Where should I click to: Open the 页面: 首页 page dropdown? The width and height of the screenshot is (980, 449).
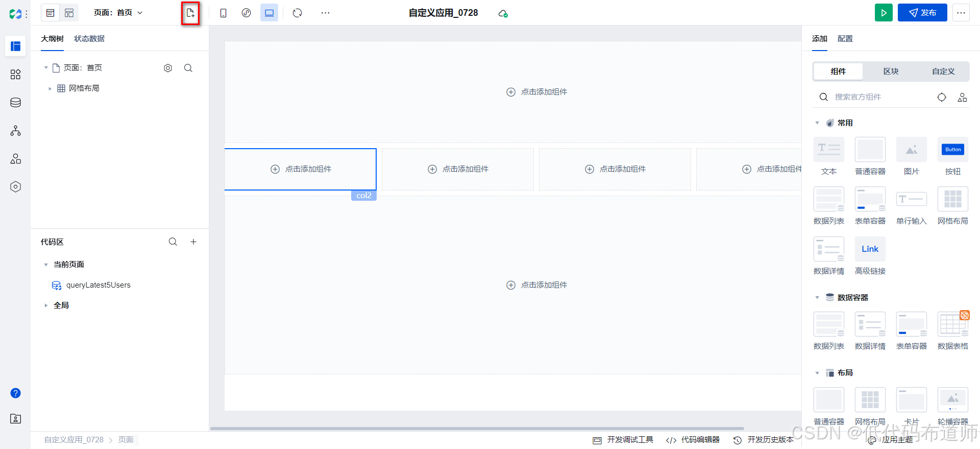[118, 13]
